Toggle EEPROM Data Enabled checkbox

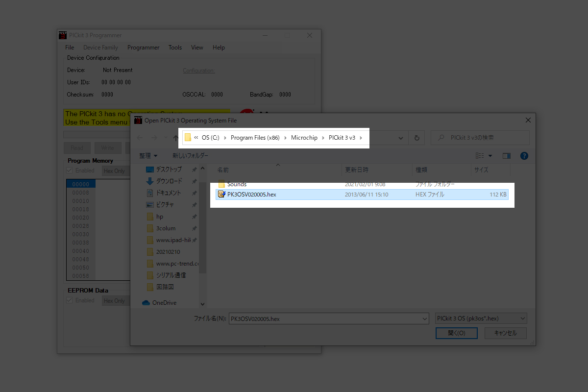(70, 300)
